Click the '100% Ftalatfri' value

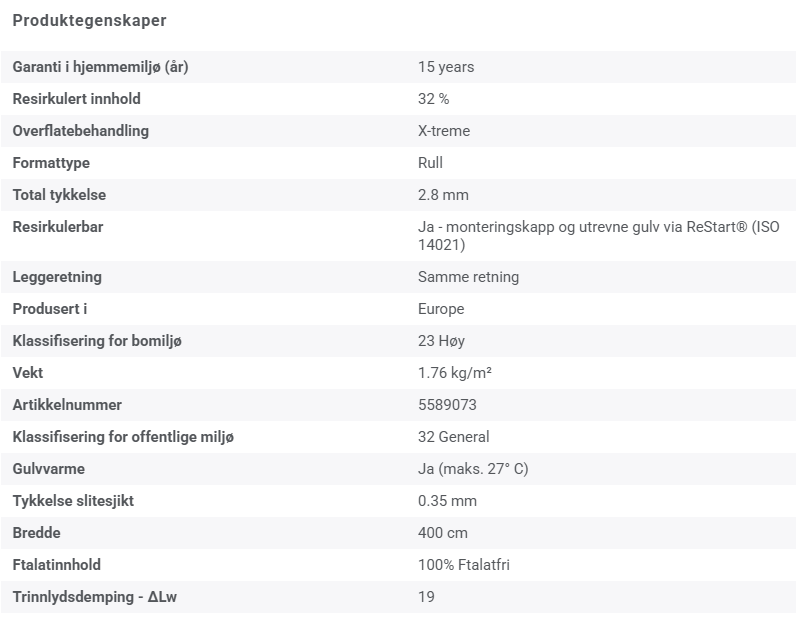pyautogui.click(x=463, y=565)
